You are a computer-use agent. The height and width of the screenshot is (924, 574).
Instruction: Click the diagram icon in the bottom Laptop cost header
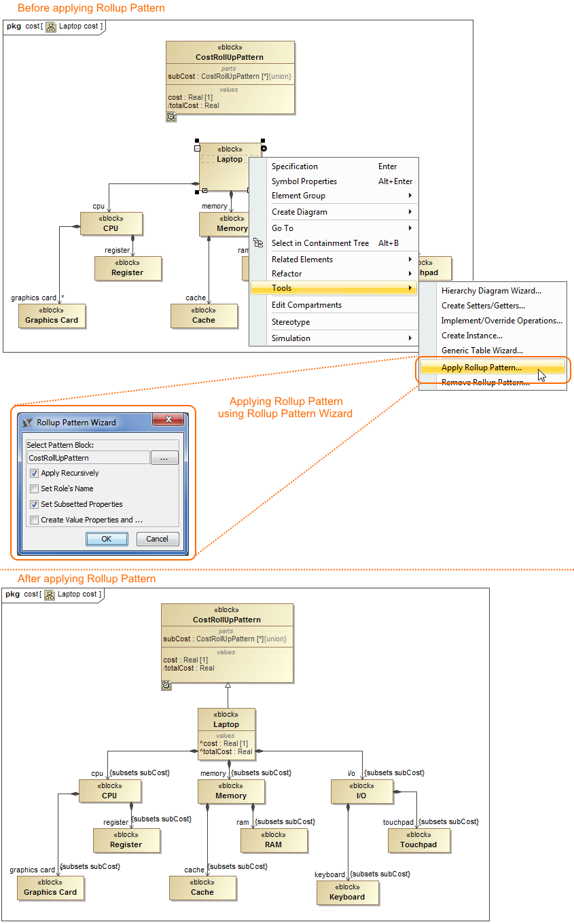click(50, 594)
